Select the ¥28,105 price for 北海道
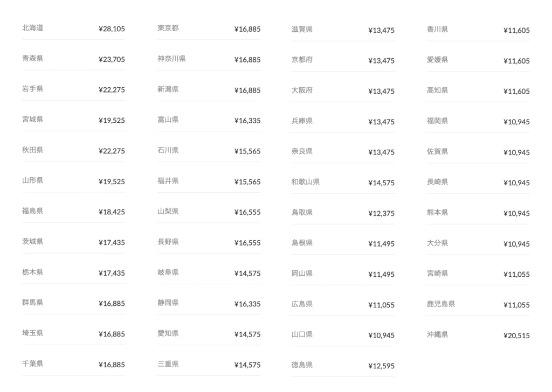This screenshot has width=552, height=392. tap(112, 29)
